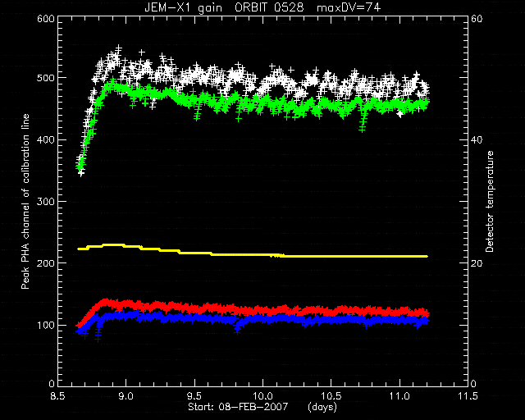This screenshot has width=525, height=420.
Task: Click the blue data curve near the bottom
Action: (254, 318)
